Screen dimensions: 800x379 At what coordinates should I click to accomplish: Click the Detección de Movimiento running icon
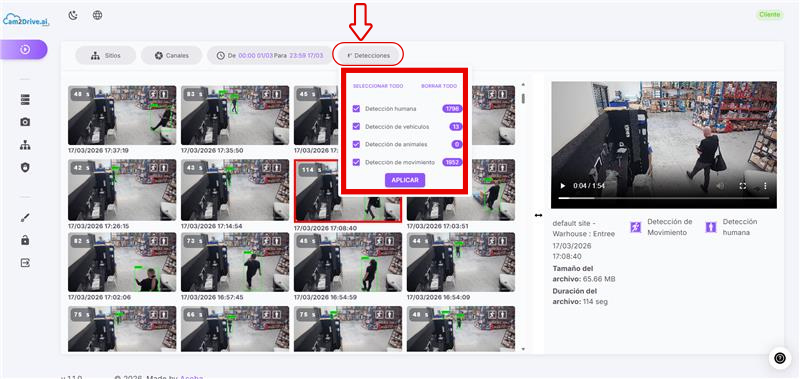tap(635, 227)
